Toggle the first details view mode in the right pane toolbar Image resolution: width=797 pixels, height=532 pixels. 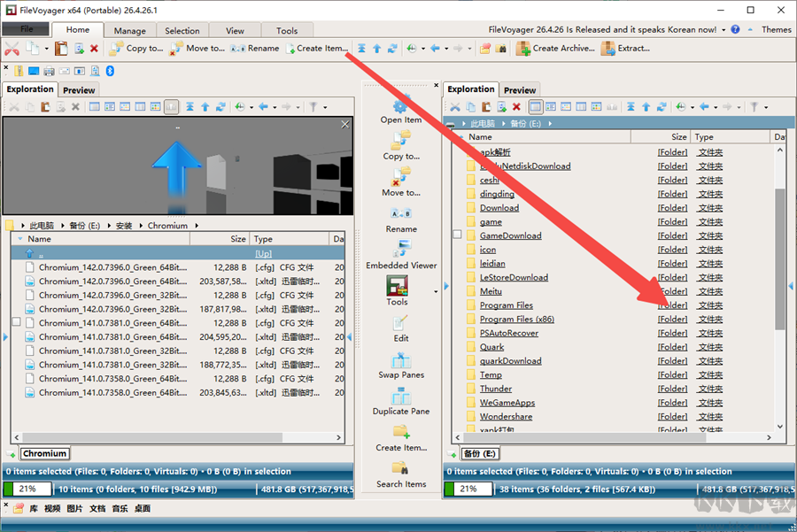click(x=535, y=107)
